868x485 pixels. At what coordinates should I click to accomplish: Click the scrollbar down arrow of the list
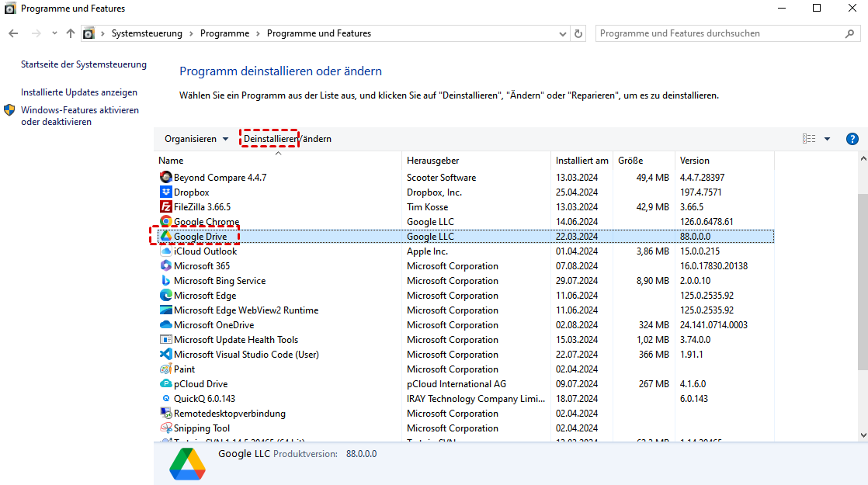coord(862,435)
